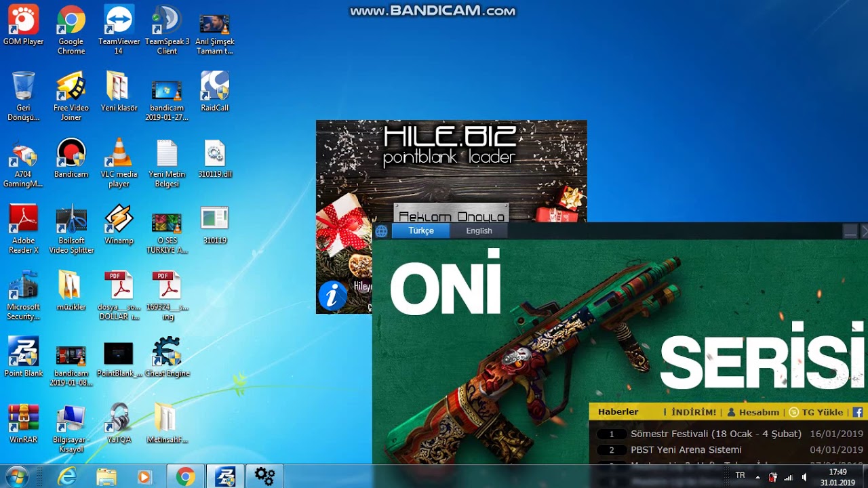Select the 310119 file icon
The width and height of the screenshot is (868, 488).
214,224
